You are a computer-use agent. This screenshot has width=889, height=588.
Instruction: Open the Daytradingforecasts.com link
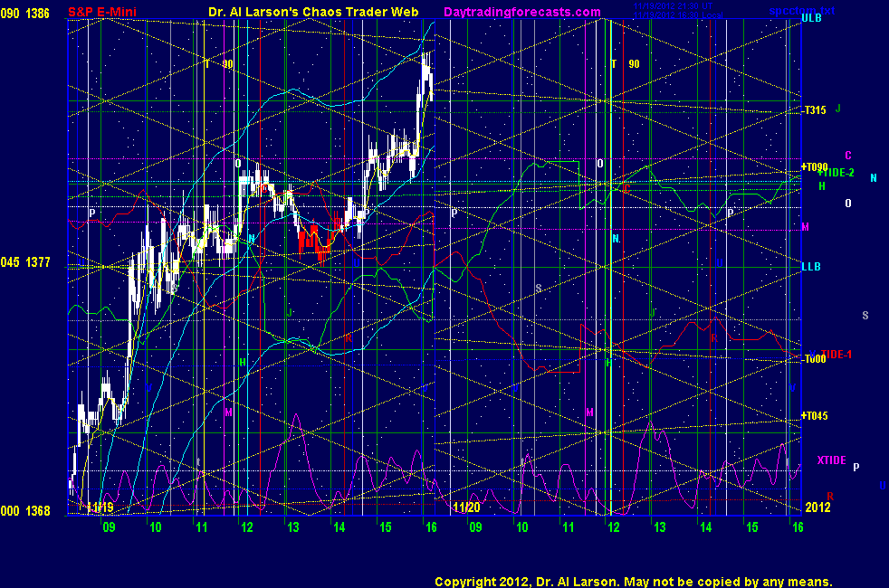[x=522, y=12]
